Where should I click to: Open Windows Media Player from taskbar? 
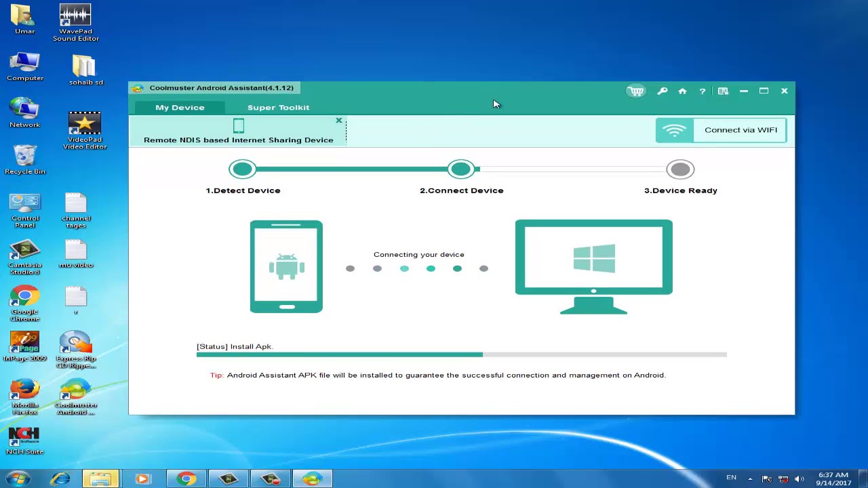pos(142,479)
